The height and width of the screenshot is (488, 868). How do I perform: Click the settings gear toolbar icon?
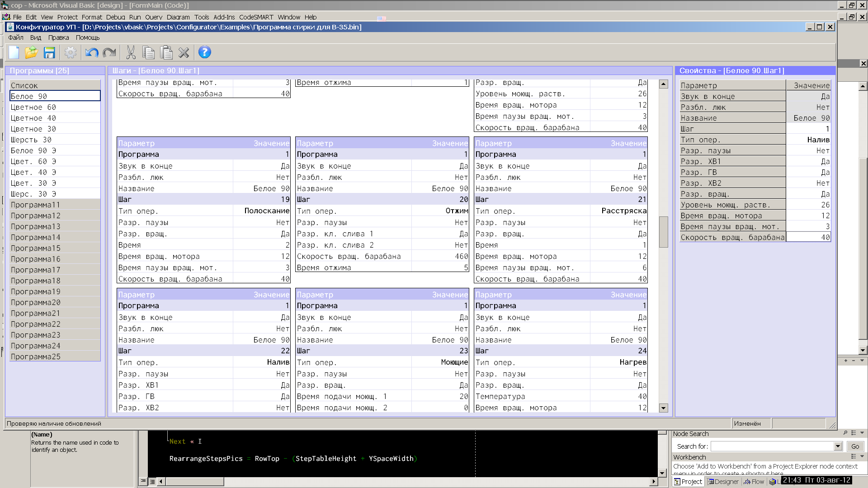70,52
